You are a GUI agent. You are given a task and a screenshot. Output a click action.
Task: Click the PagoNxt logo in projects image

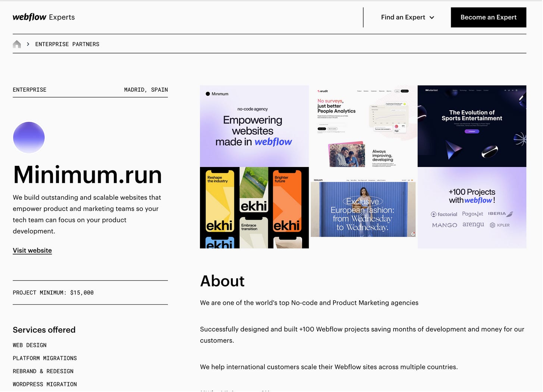pyautogui.click(x=473, y=214)
